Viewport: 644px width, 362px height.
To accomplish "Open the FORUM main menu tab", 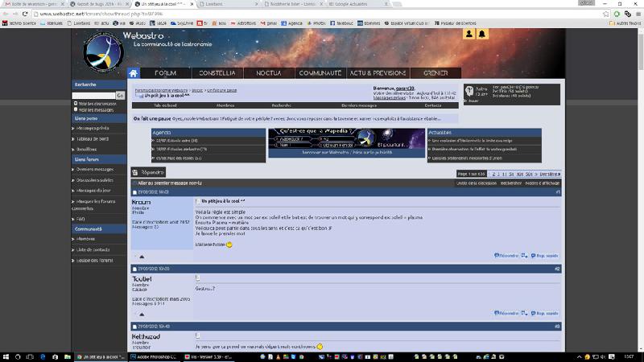I will pyautogui.click(x=166, y=73).
